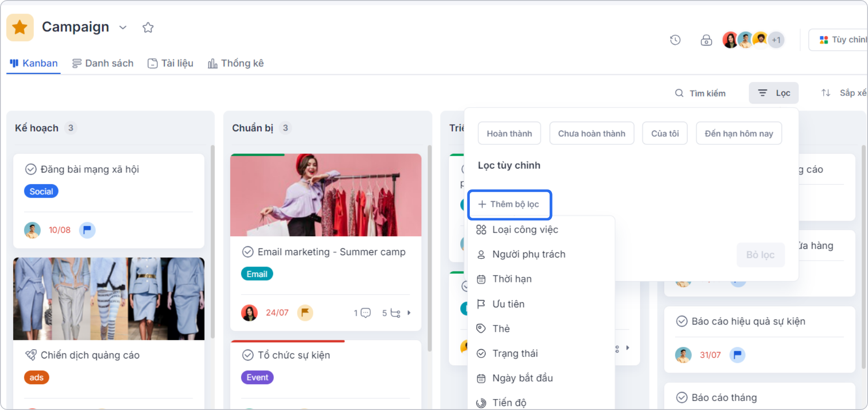This screenshot has width=868, height=410.
Task: Click the Kế hoạch column scrollbar
Action: (212, 242)
